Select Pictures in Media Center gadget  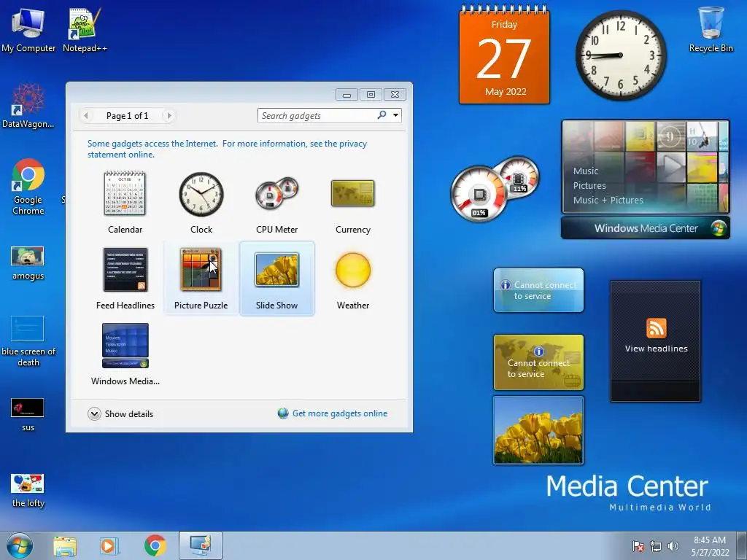[x=589, y=186]
